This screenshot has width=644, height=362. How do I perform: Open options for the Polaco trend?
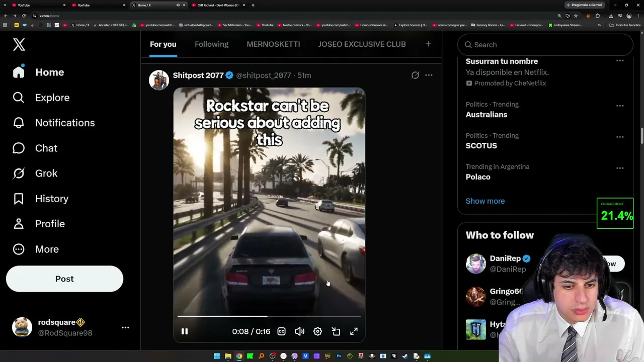coord(620,168)
